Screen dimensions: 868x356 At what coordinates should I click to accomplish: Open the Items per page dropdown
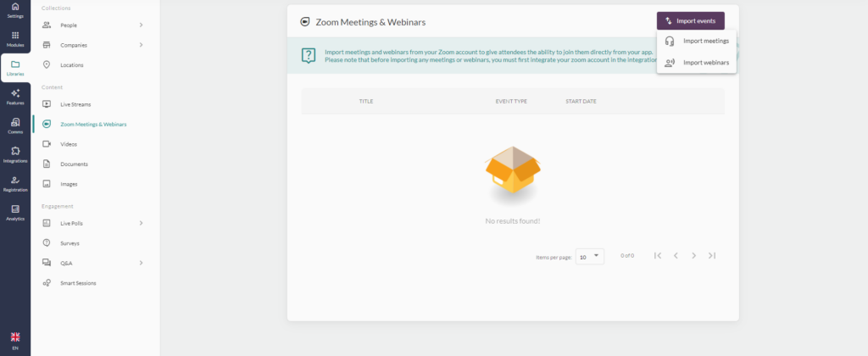point(590,255)
